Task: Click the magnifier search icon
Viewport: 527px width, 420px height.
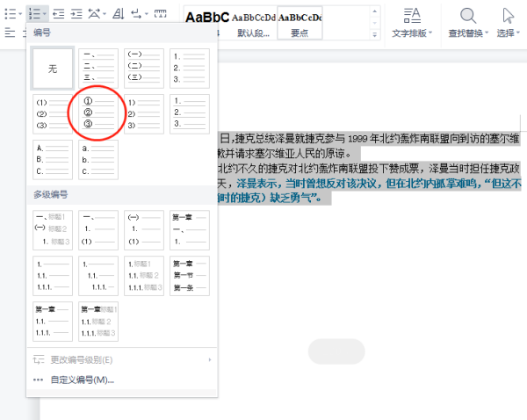Action: [x=468, y=16]
